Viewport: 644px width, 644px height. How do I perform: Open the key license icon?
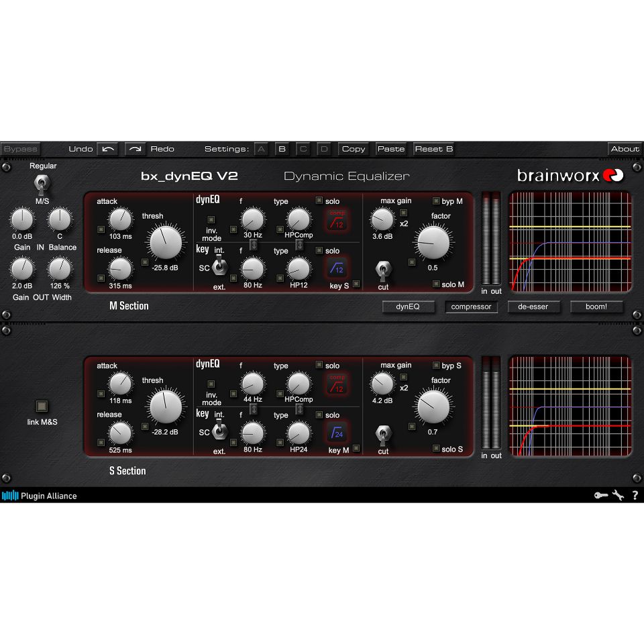[x=601, y=495]
